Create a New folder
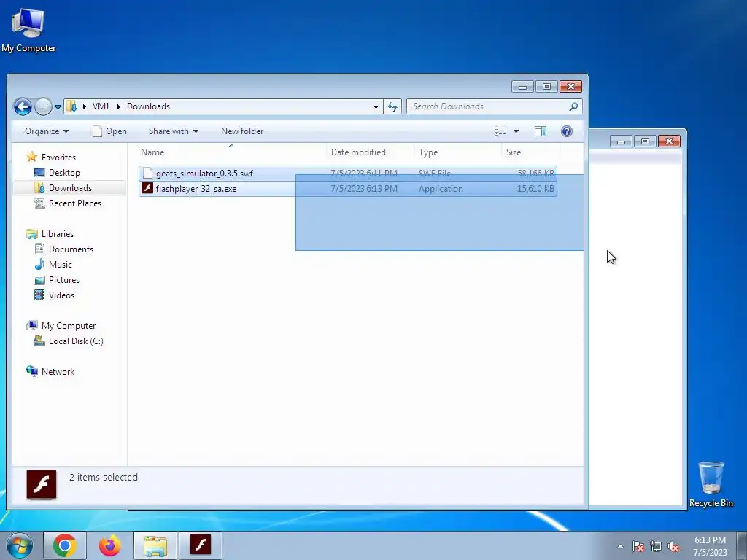Viewport: 747px width, 560px height. 242,131
